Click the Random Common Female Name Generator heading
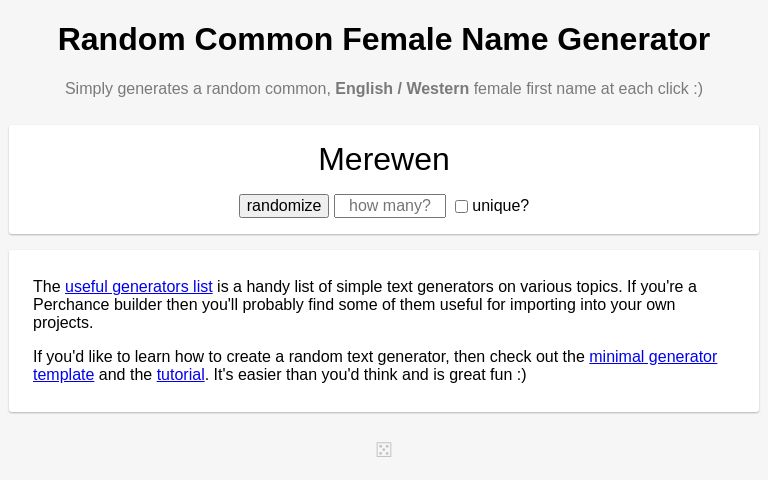 [384, 39]
